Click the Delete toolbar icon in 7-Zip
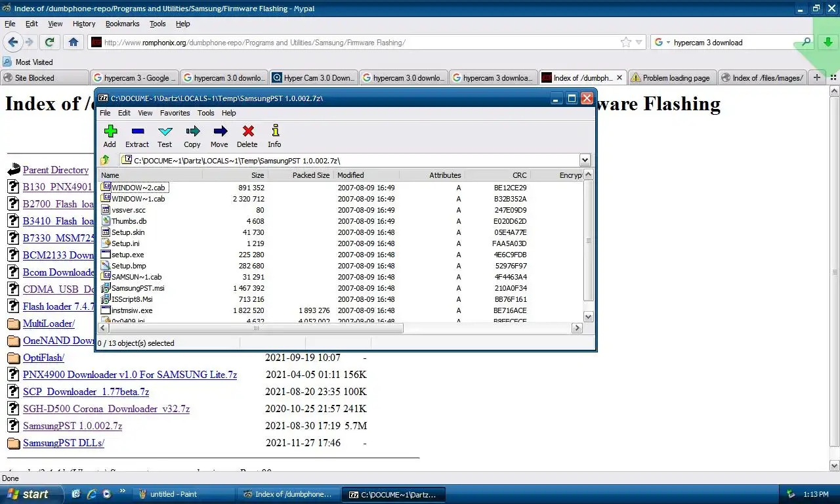Viewport: 840px width, 504px height. (x=247, y=131)
